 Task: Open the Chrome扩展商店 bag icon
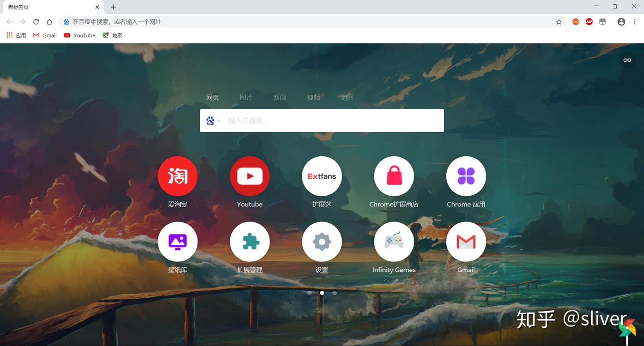coord(394,176)
